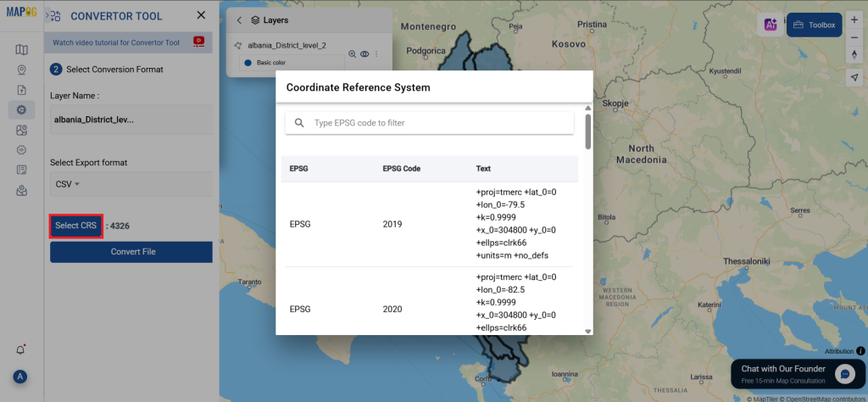Focus the EPSG code filter field
The image size is (868, 402).
coord(429,123)
